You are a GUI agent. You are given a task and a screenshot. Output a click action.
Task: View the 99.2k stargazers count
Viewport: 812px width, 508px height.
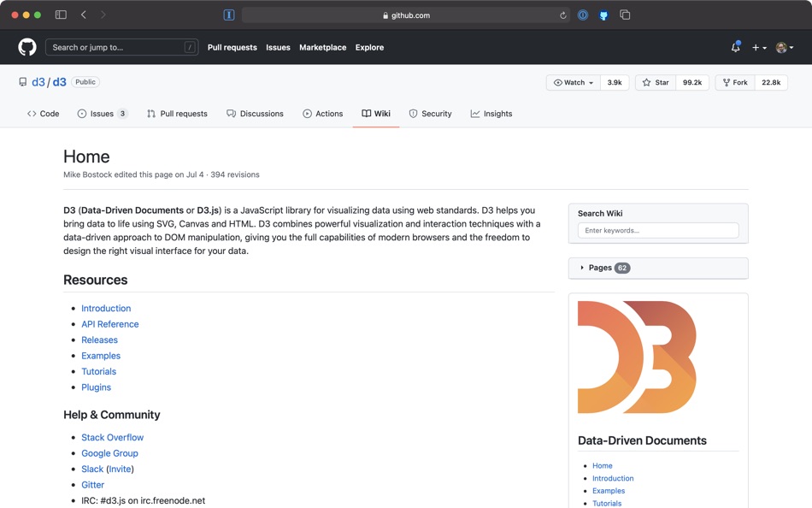pyautogui.click(x=692, y=82)
